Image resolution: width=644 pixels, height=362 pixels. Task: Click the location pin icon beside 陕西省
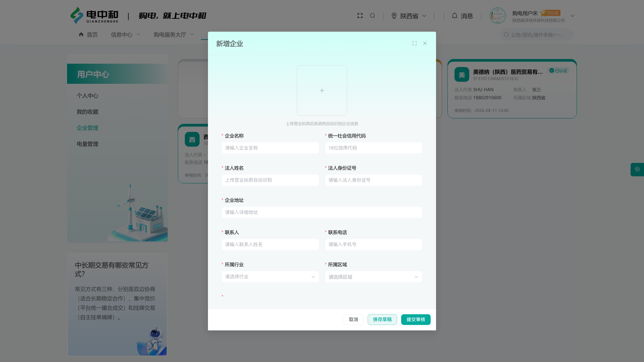[394, 16]
